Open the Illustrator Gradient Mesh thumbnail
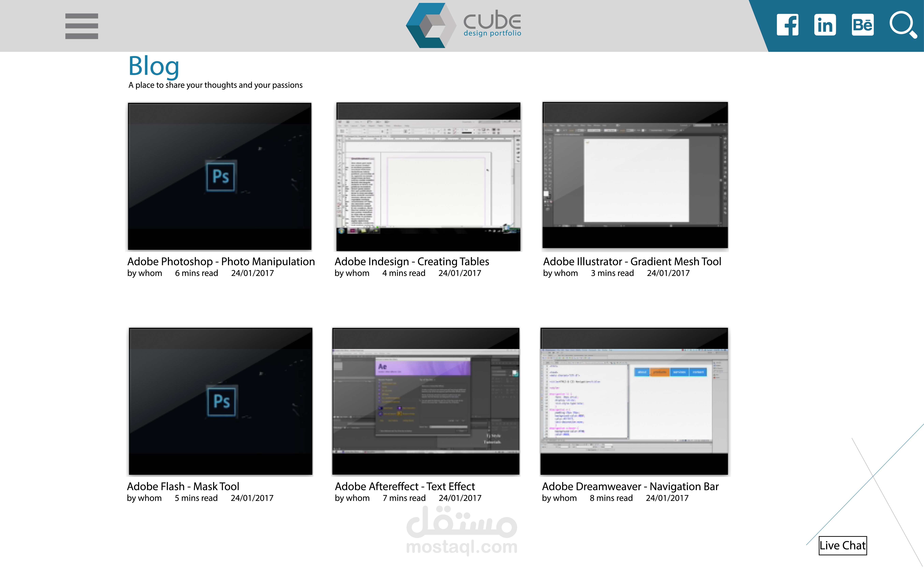The height and width of the screenshot is (568, 924). 635,175
